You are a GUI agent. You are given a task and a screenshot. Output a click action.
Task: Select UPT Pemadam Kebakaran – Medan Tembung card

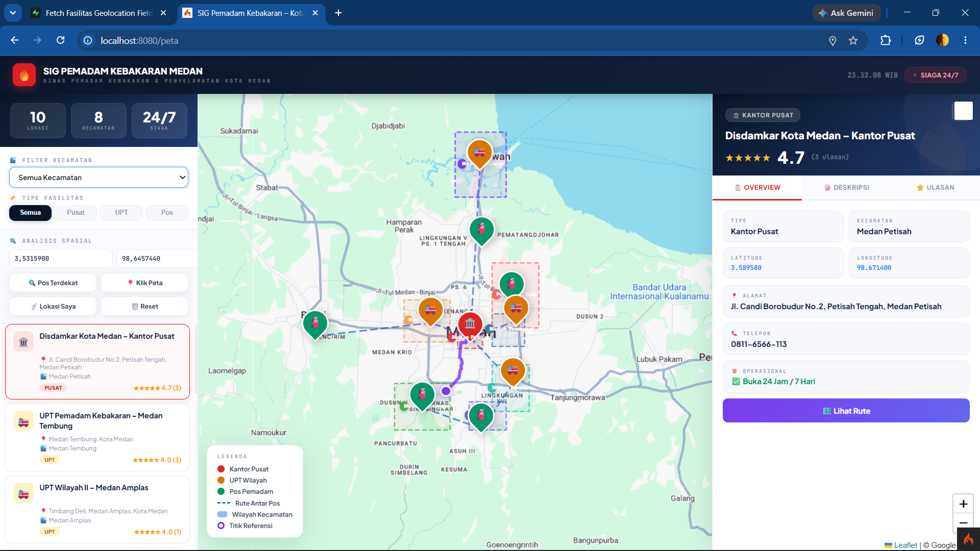(x=97, y=438)
